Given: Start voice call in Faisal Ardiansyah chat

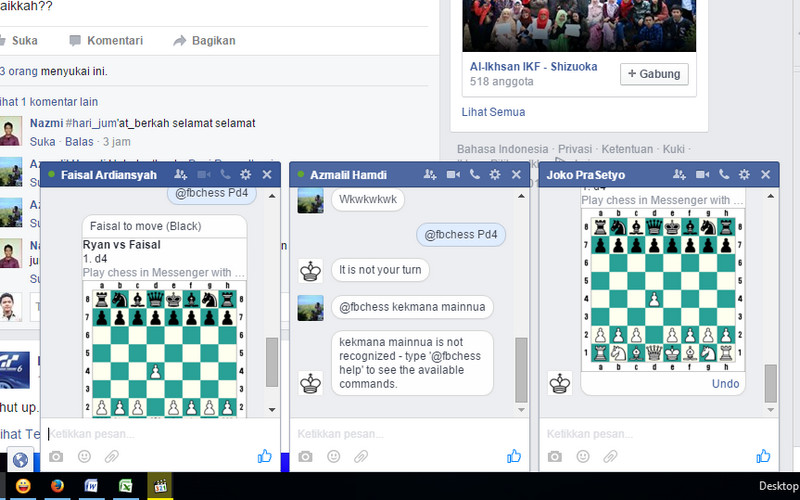Looking at the screenshot, I should coord(225,174).
